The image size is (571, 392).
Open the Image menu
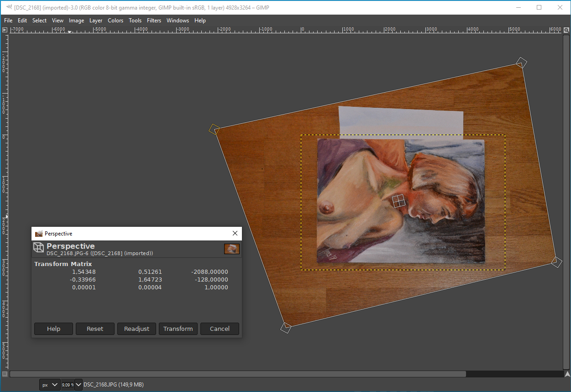point(76,21)
